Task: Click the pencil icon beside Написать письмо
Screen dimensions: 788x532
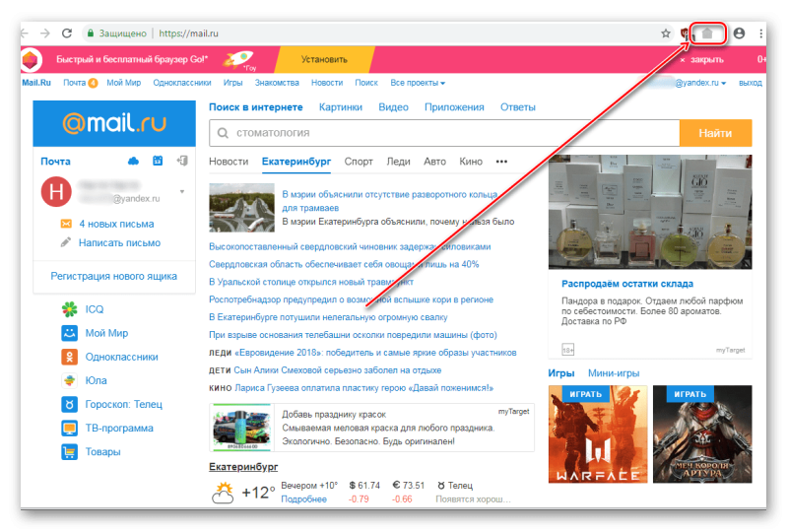Action: click(x=66, y=242)
